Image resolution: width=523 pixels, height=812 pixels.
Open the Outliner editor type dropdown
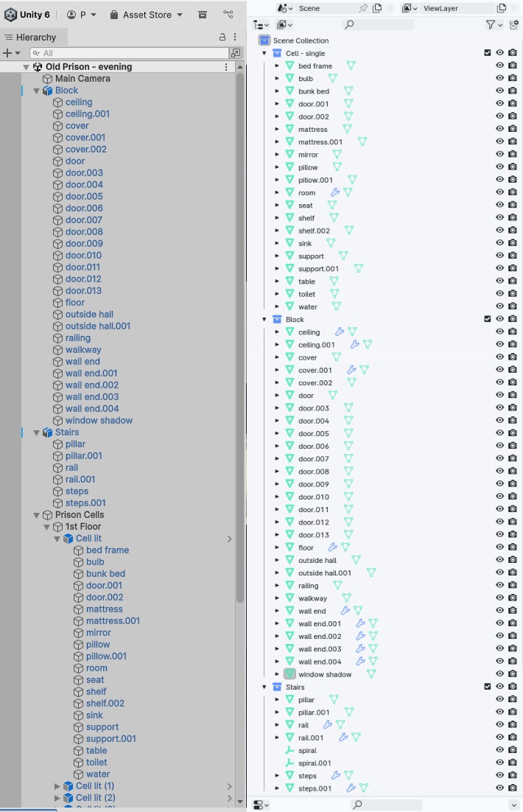(261, 24)
